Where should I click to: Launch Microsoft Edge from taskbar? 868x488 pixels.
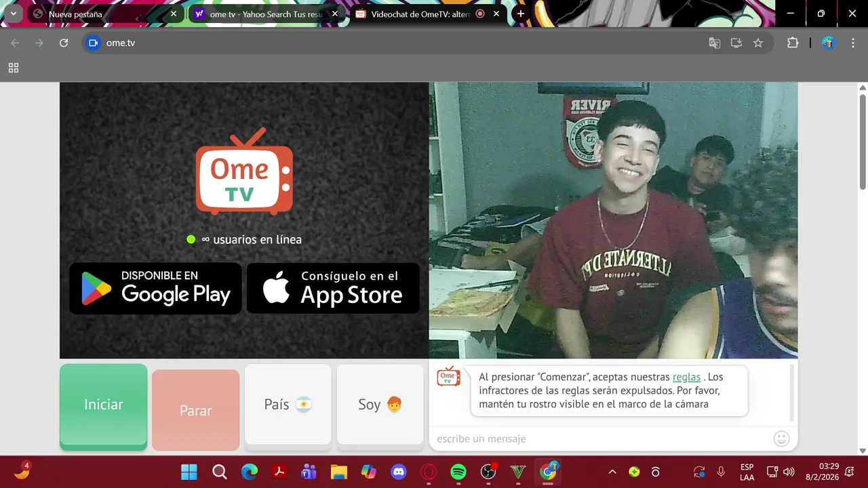(x=250, y=472)
